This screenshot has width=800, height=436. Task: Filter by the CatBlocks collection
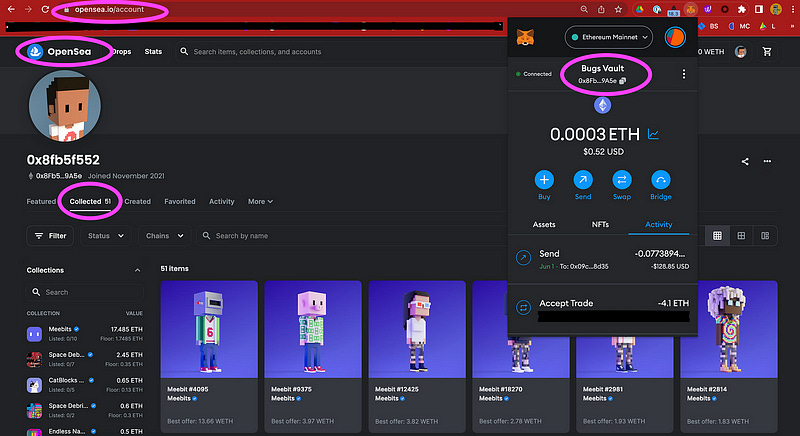(85, 385)
